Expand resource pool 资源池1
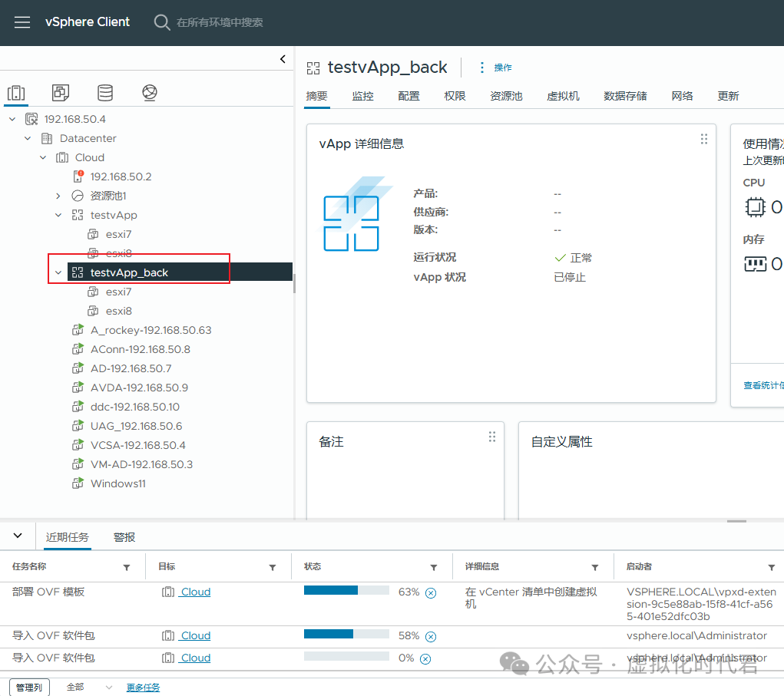Image resolution: width=784 pixels, height=696 pixels. click(x=58, y=196)
